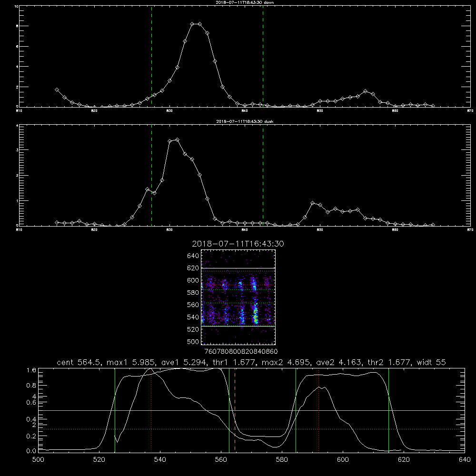This screenshot has width=476, height=476.
Task: Click the highest diamond marker in dusk plot
Action: coord(177,140)
